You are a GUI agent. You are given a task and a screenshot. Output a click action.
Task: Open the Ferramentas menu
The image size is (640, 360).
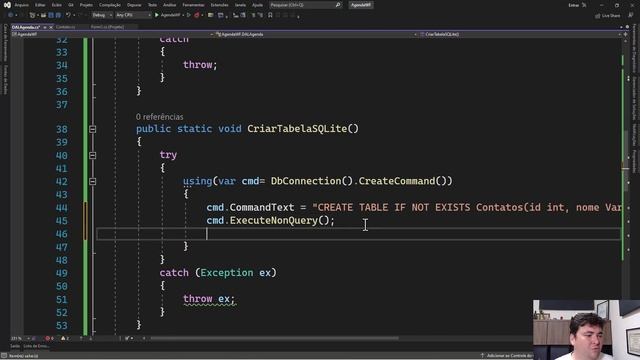pos(193,5)
